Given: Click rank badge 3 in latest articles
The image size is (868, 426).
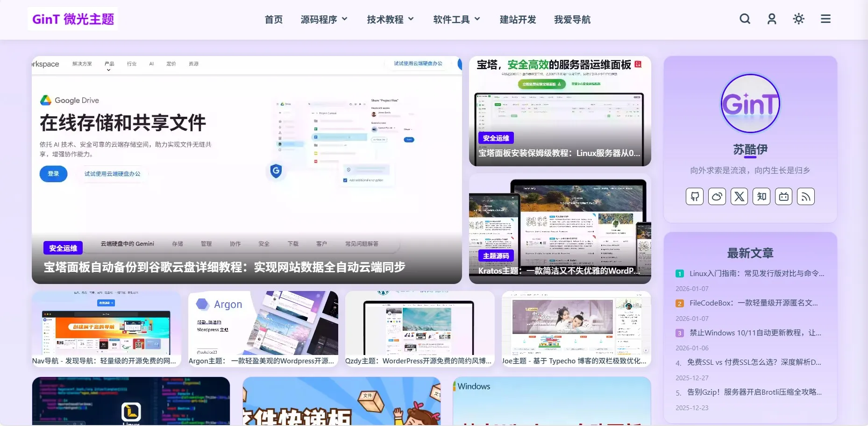Looking at the screenshot, I should [x=680, y=333].
